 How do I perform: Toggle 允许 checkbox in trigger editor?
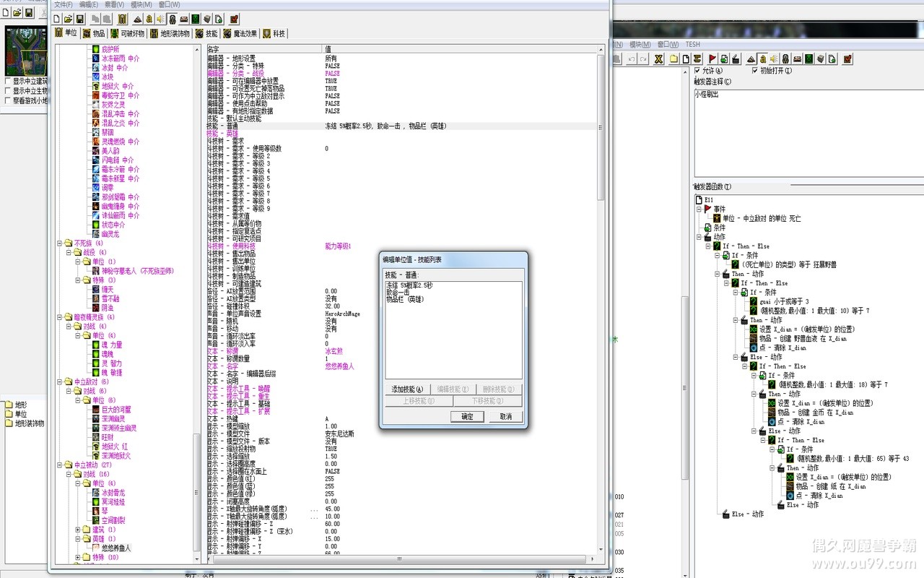[x=697, y=70]
